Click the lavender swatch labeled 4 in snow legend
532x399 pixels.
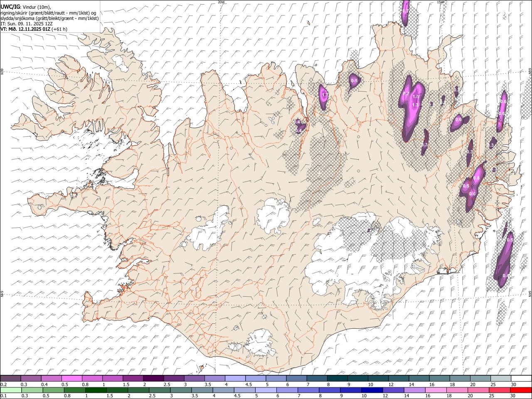(235, 379)
